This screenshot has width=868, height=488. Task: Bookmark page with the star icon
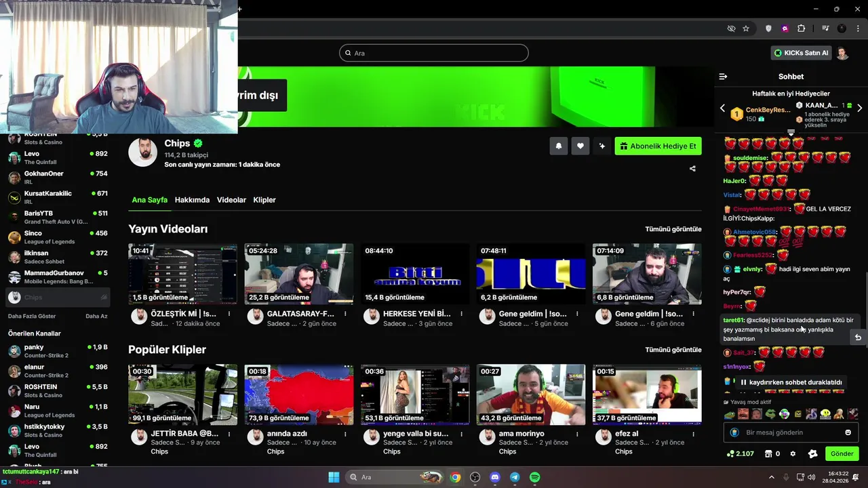tap(746, 28)
